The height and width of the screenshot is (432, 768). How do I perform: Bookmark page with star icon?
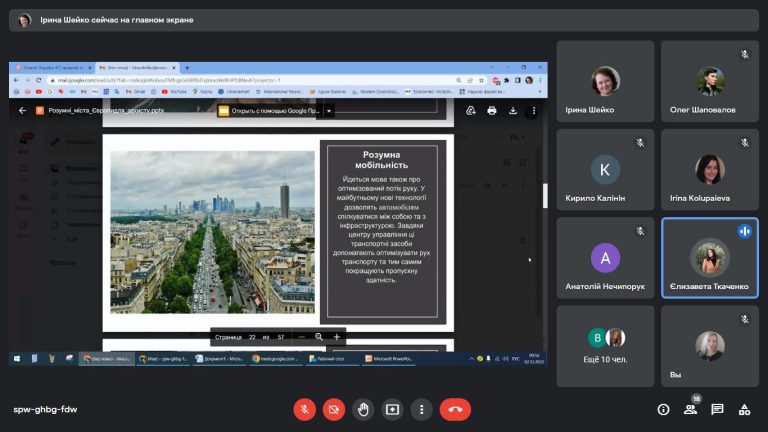click(x=481, y=80)
